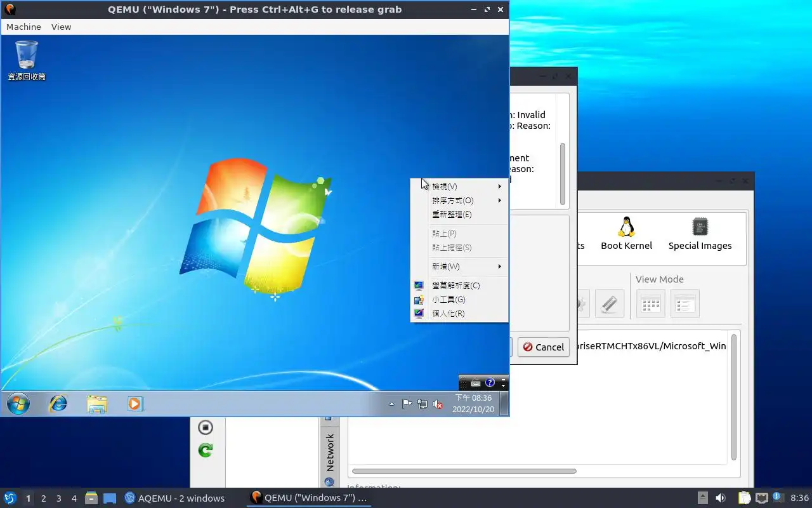Open Boot Kernel section in AQEMU
The height and width of the screenshot is (508, 812).
[x=626, y=233]
